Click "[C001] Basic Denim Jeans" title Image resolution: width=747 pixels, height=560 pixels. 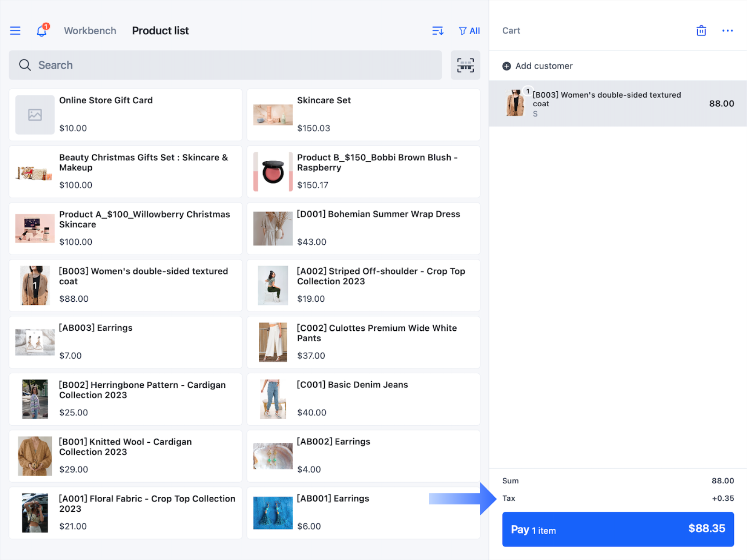(352, 385)
